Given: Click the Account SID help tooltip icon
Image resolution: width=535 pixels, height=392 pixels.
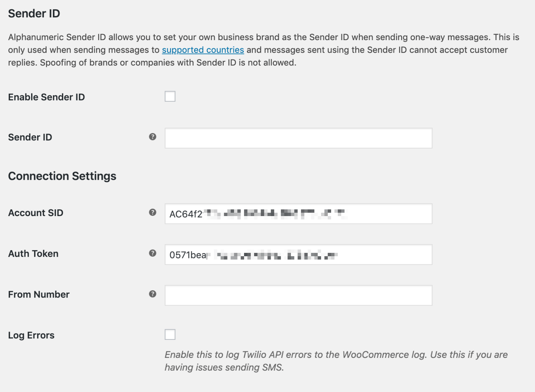Looking at the screenshot, I should pos(152,212).
